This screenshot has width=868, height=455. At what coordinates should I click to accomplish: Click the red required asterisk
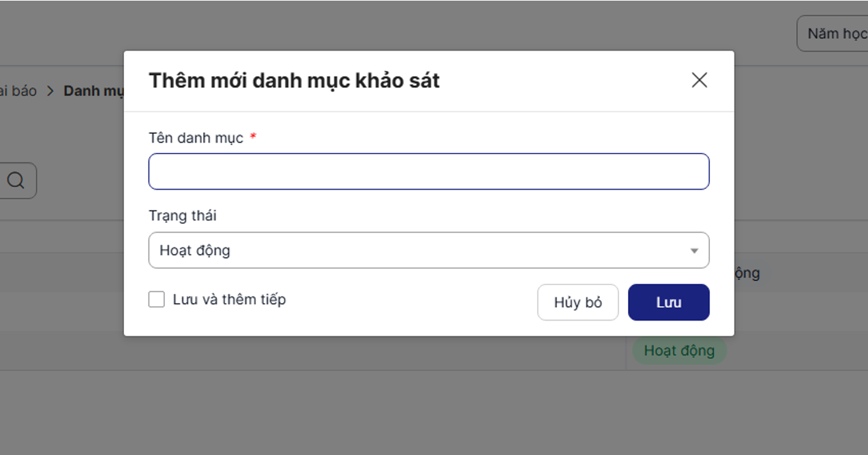click(x=253, y=138)
